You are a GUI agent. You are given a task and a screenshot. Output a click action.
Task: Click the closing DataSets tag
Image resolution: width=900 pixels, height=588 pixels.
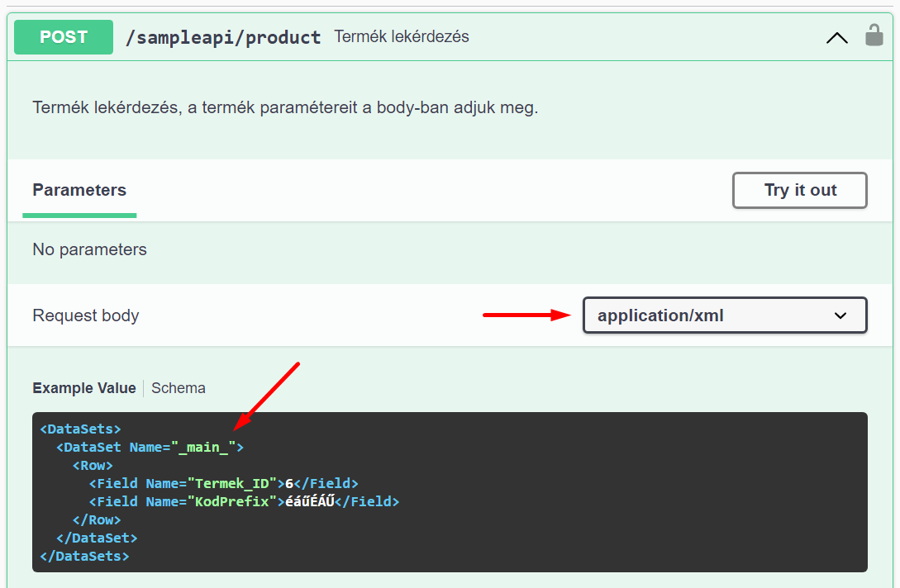click(x=84, y=557)
